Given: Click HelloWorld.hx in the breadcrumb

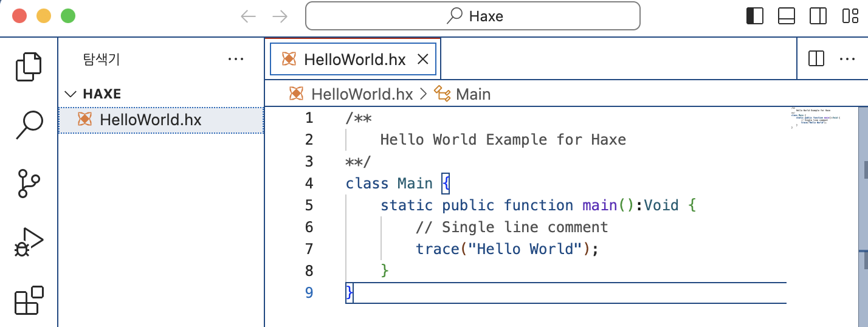Looking at the screenshot, I should (362, 94).
